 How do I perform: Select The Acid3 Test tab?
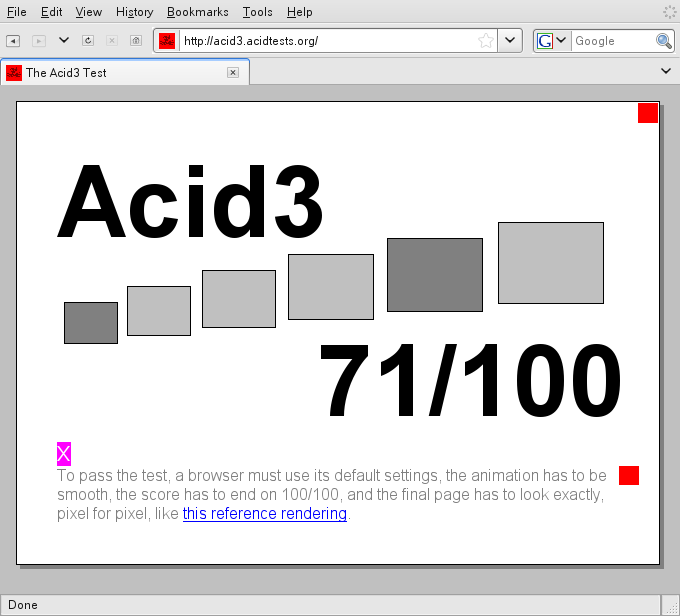[x=125, y=72]
